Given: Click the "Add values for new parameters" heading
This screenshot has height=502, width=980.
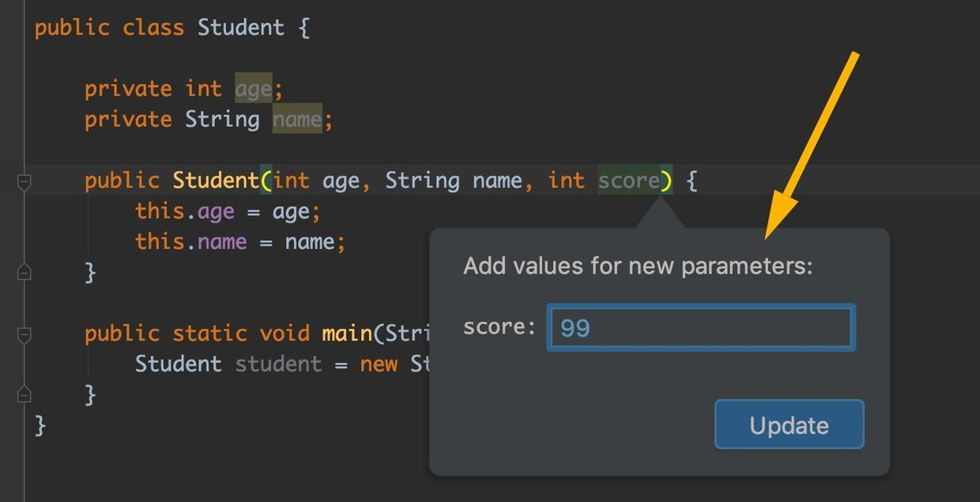Looking at the screenshot, I should [x=637, y=266].
